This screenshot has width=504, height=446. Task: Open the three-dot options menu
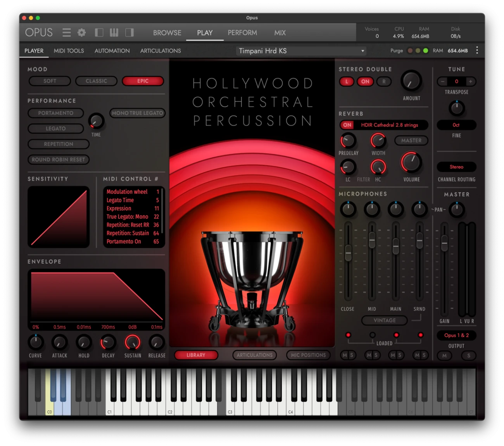477,50
